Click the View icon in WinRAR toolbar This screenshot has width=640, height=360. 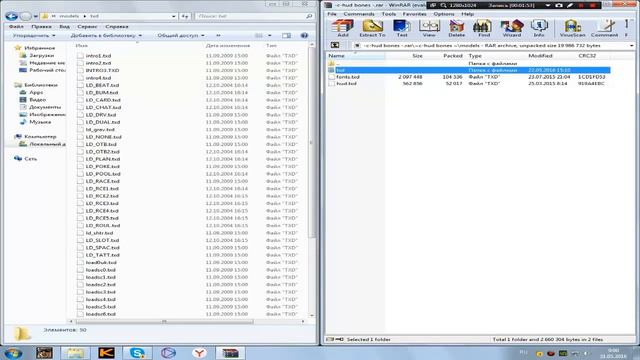429,28
